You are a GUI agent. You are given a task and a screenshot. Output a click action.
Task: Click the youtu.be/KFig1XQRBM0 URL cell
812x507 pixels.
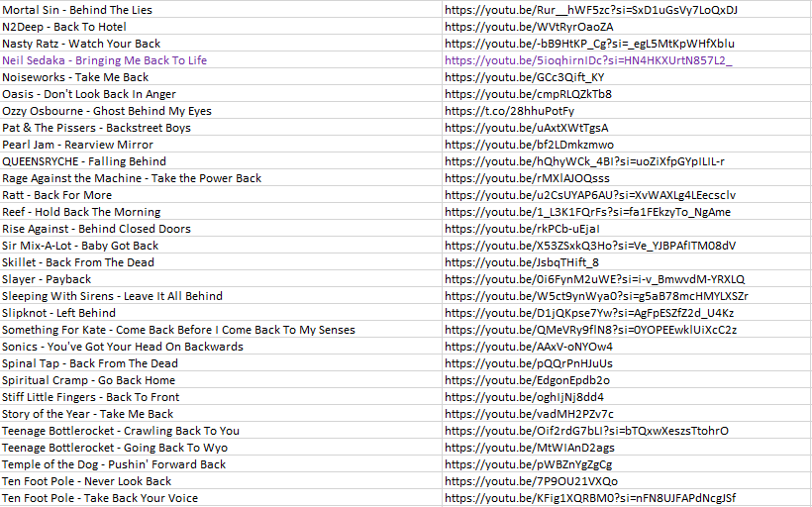[627, 498]
